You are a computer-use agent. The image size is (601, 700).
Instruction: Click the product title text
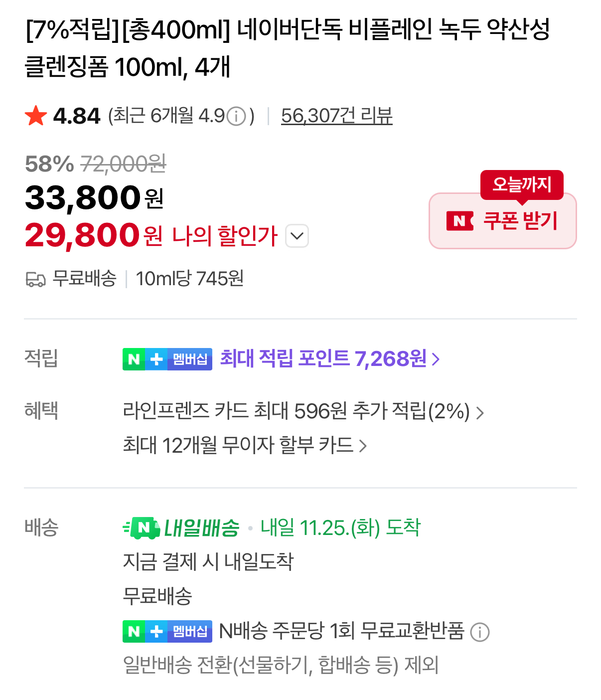[x=287, y=48]
